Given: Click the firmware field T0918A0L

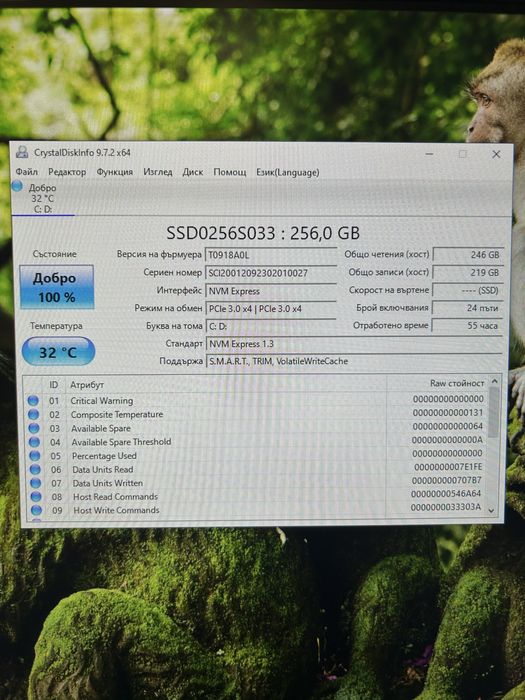Looking at the screenshot, I should tap(271, 255).
